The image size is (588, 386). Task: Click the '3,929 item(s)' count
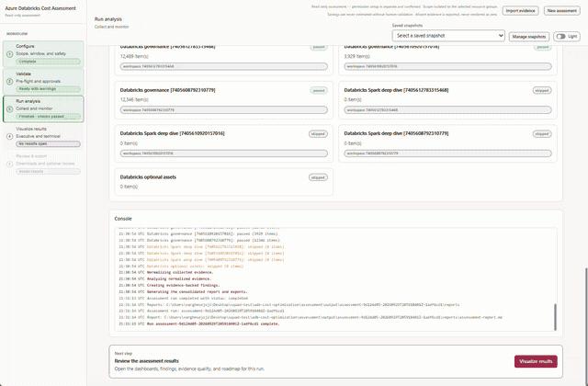357,56
